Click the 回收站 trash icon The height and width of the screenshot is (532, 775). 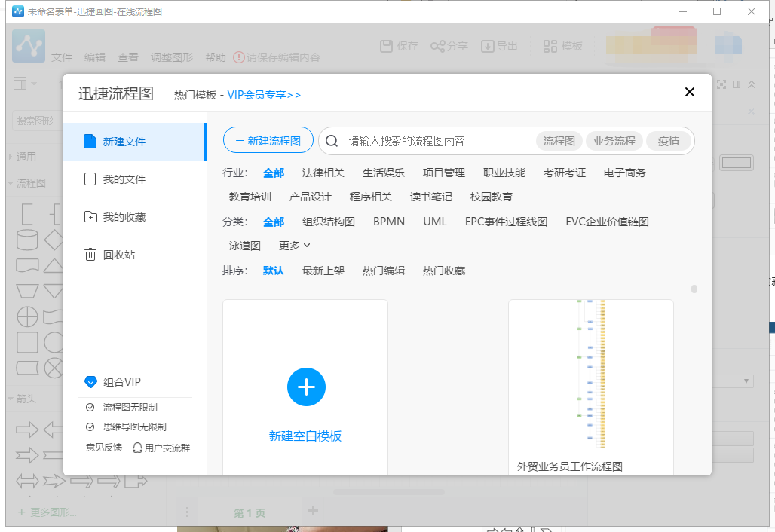click(x=90, y=255)
